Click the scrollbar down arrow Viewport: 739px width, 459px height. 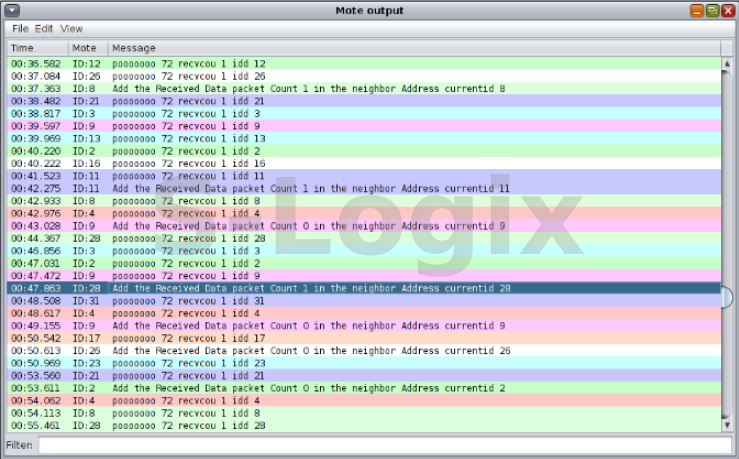(727, 425)
